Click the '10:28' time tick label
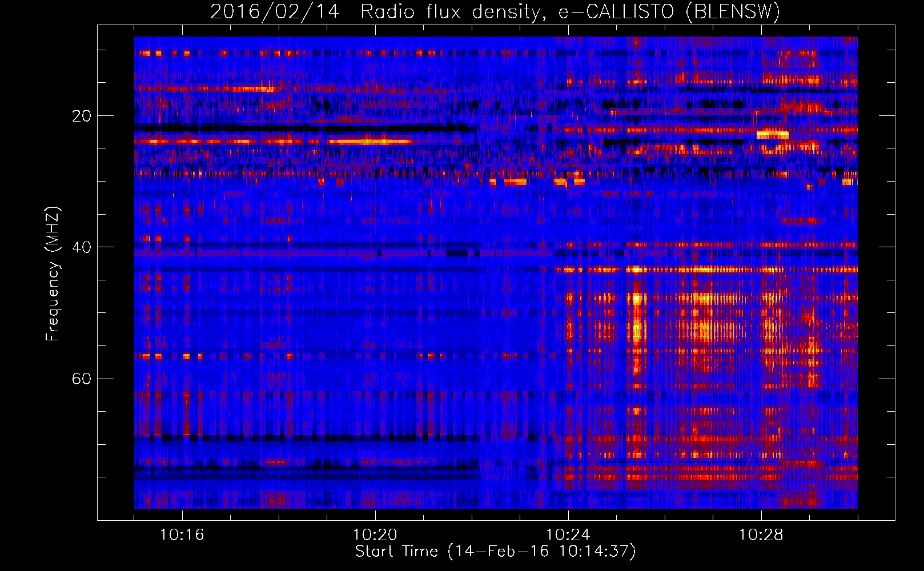 pyautogui.click(x=761, y=535)
